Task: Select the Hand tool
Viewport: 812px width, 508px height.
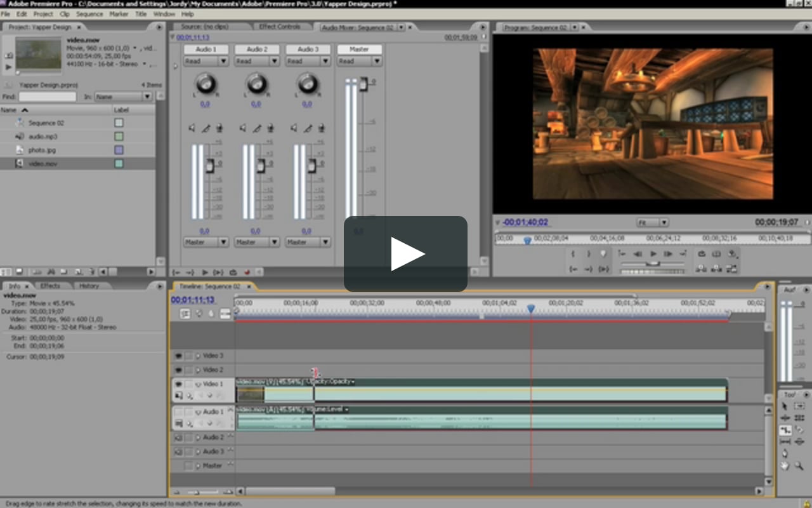Action: point(785,465)
